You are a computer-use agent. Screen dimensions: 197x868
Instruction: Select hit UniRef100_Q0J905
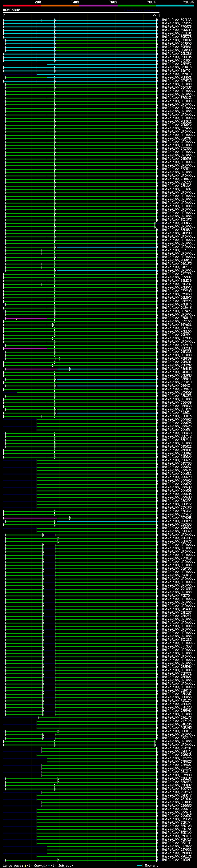[177, 43]
